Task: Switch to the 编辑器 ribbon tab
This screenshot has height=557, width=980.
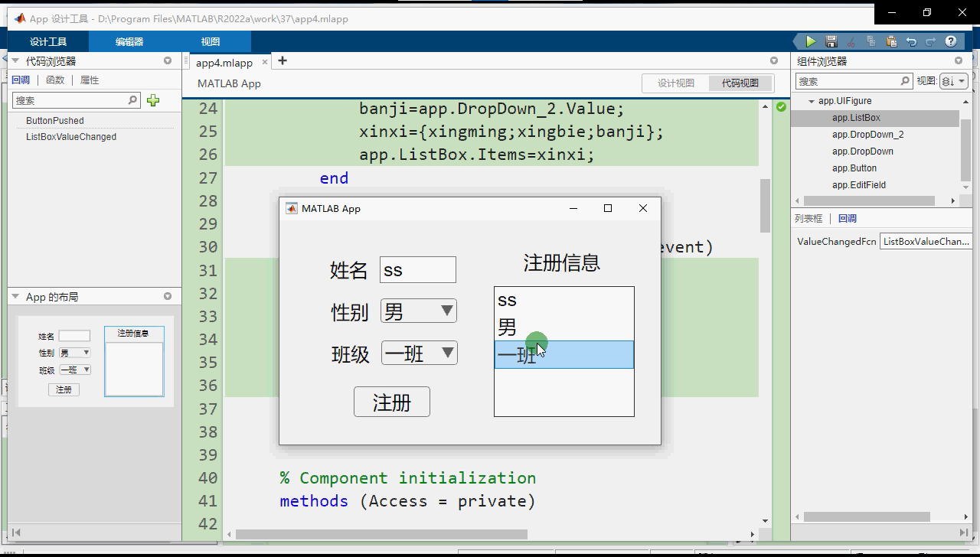Action: (129, 41)
